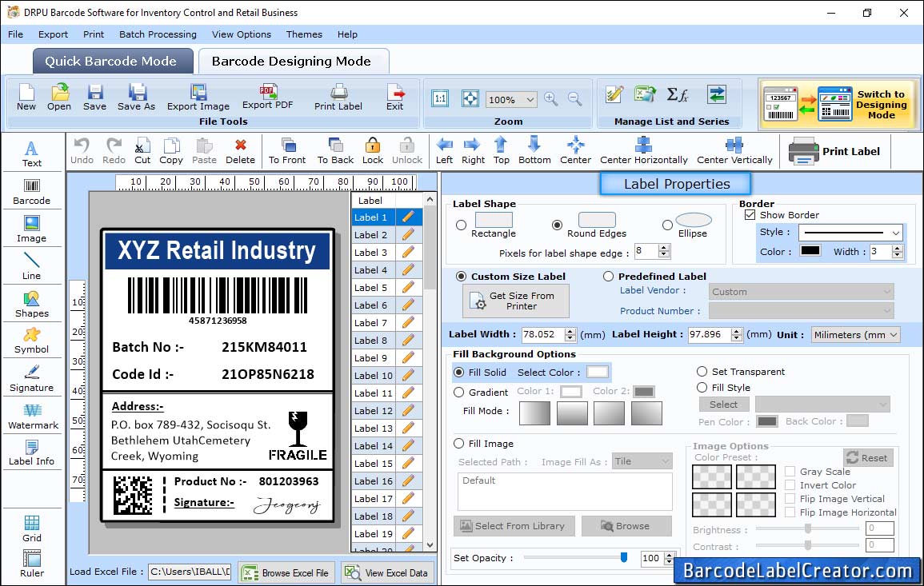Click Browse Excel File button
924x586 pixels.
pos(286,572)
